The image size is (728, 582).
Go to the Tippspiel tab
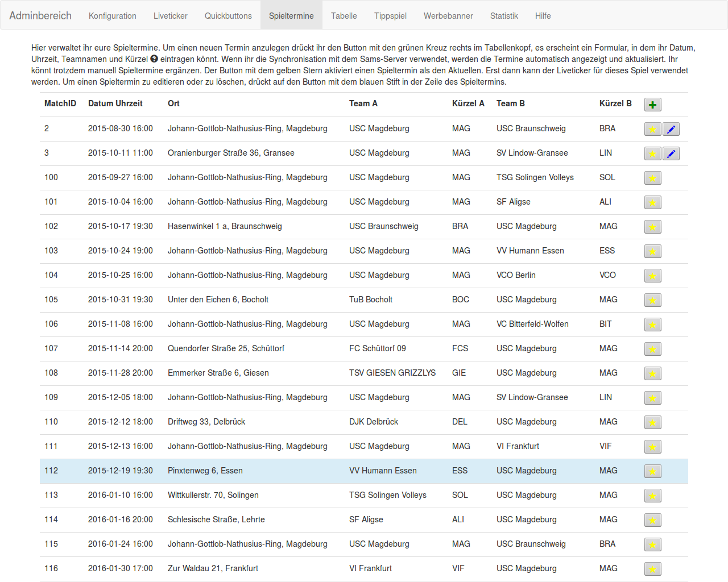pyautogui.click(x=390, y=16)
